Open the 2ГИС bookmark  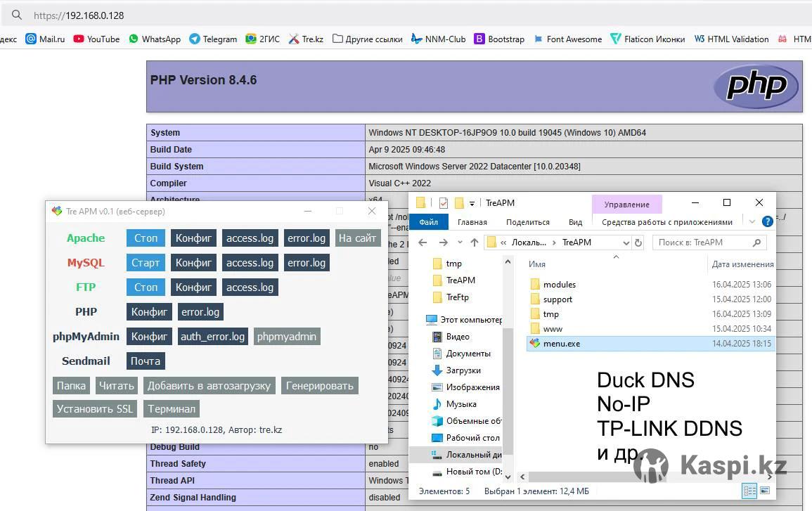pos(262,39)
